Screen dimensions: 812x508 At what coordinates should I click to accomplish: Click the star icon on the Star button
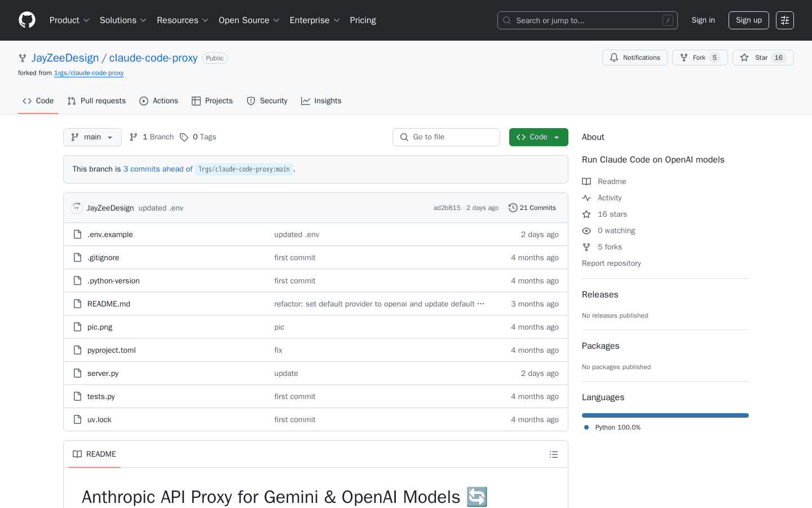745,57
